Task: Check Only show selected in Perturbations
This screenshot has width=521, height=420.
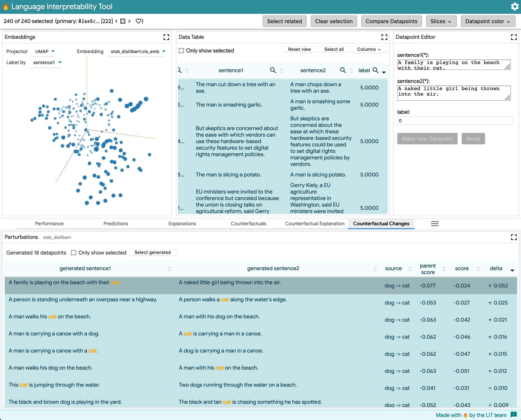Action: (74, 252)
